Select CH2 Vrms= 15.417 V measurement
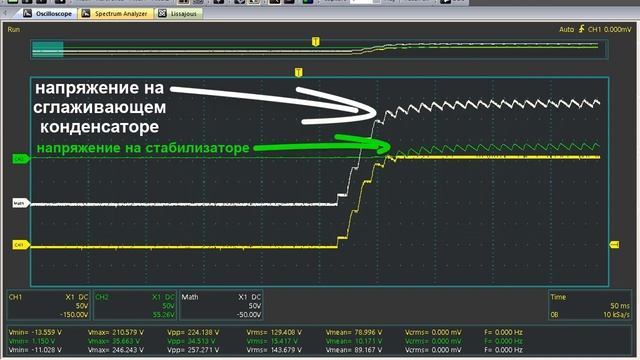The image size is (640, 360). (272, 341)
